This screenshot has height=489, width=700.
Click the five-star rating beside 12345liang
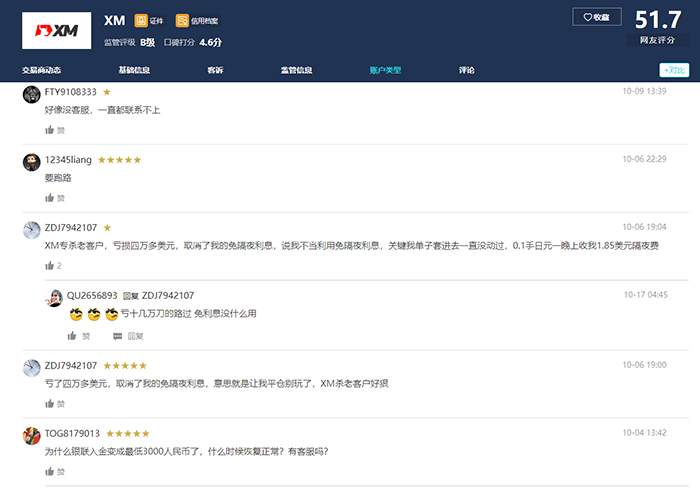click(x=119, y=160)
